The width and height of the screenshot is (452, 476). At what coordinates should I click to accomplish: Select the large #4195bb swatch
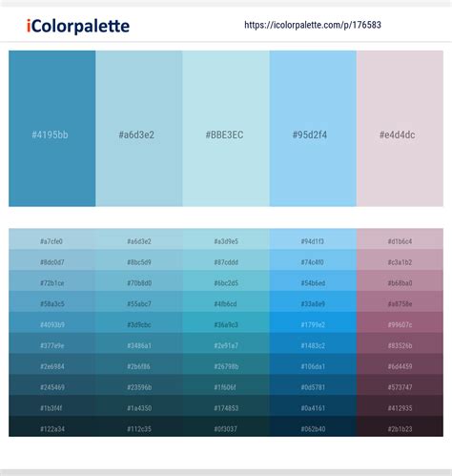(x=52, y=129)
